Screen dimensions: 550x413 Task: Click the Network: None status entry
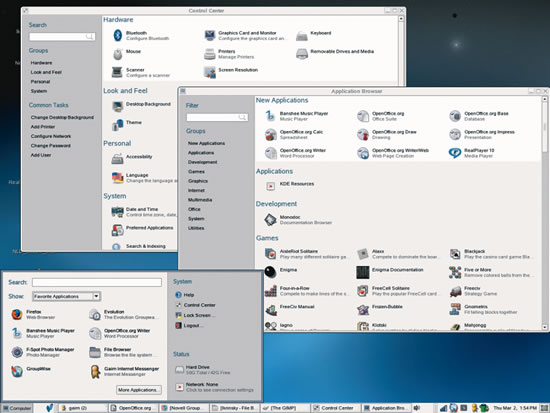(214, 387)
